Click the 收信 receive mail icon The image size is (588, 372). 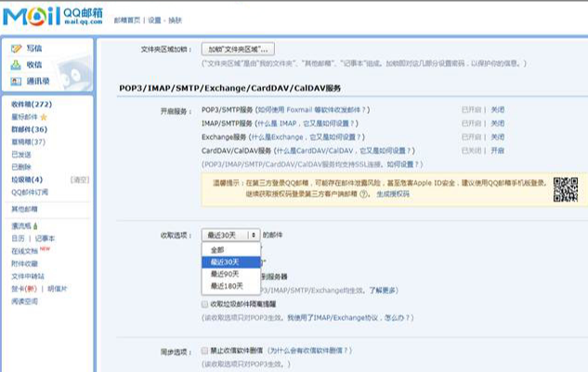coord(16,65)
